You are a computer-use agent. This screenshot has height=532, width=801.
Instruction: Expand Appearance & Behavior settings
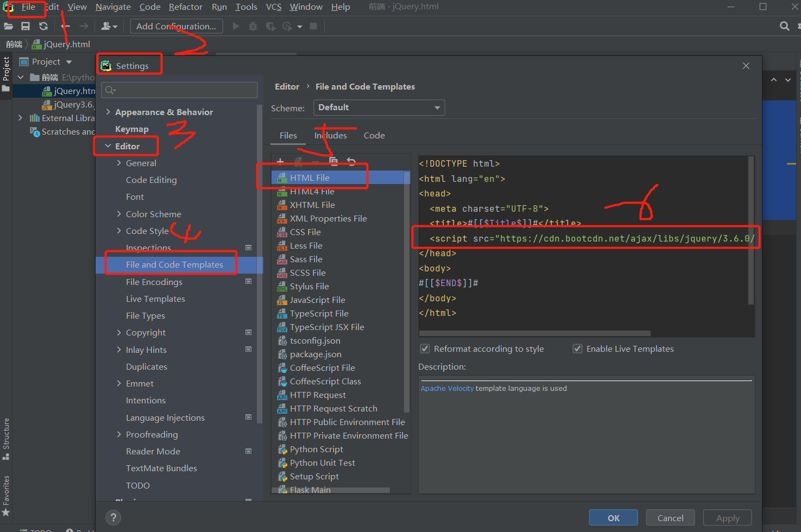tap(108, 112)
